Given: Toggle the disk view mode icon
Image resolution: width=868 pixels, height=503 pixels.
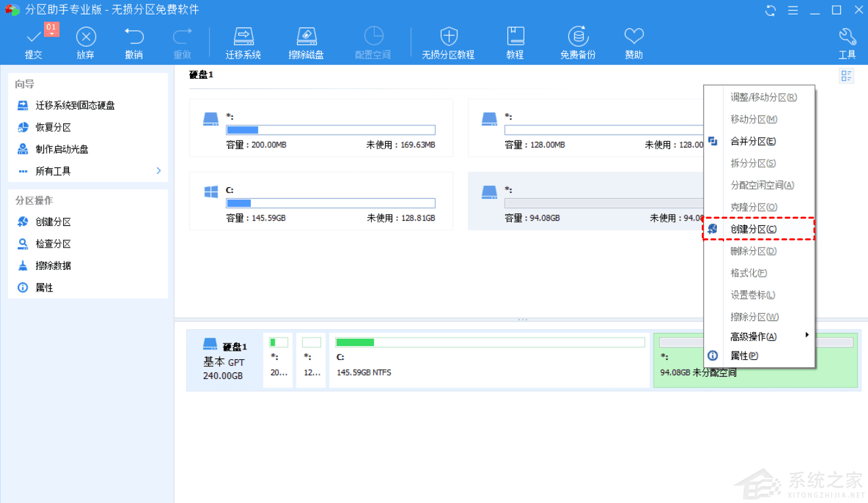Looking at the screenshot, I should (x=846, y=76).
